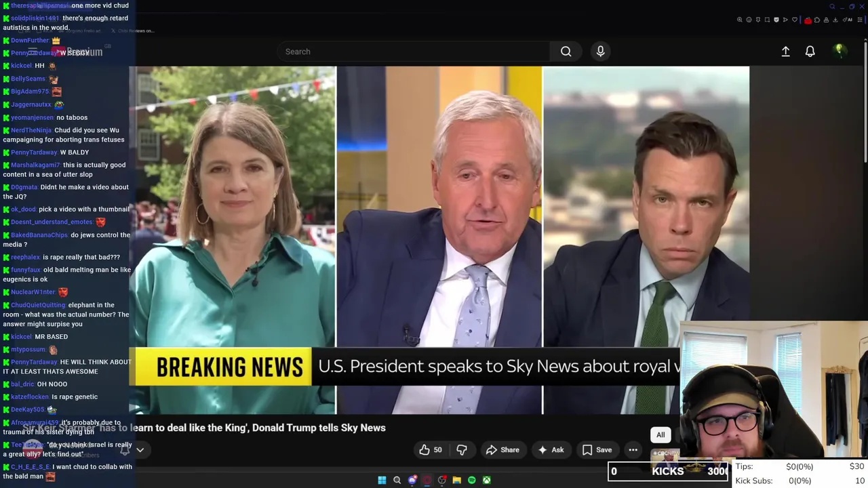Expand the subscription notification chevron dropdown
868x488 pixels.
click(x=140, y=450)
